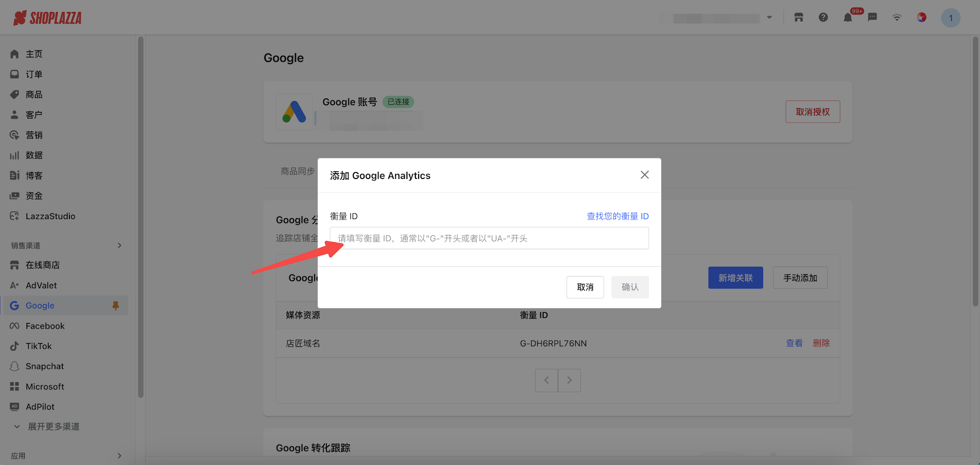The image size is (980, 465).
Task: Open 主页 in the sidebar
Action: pos(34,54)
